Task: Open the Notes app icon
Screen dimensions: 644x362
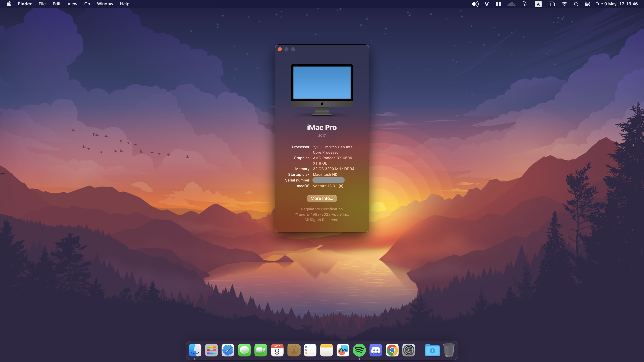Action: 326,350
